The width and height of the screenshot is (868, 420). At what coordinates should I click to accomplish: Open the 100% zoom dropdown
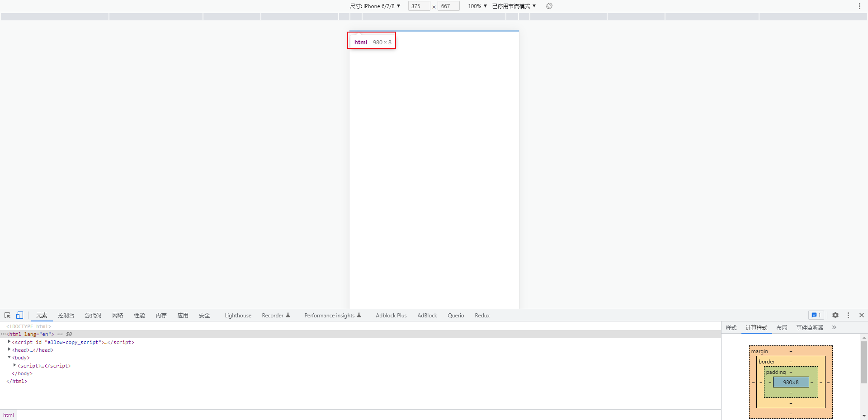click(x=477, y=6)
